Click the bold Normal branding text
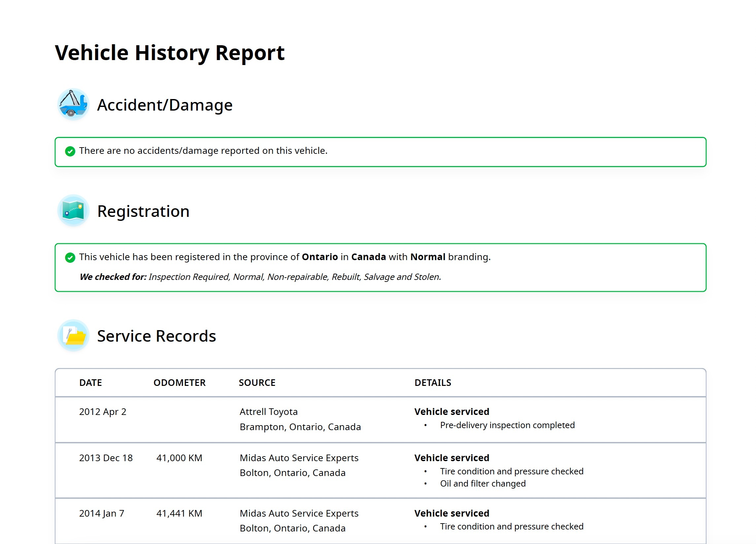Screen dimensions: 756x544 428,257
